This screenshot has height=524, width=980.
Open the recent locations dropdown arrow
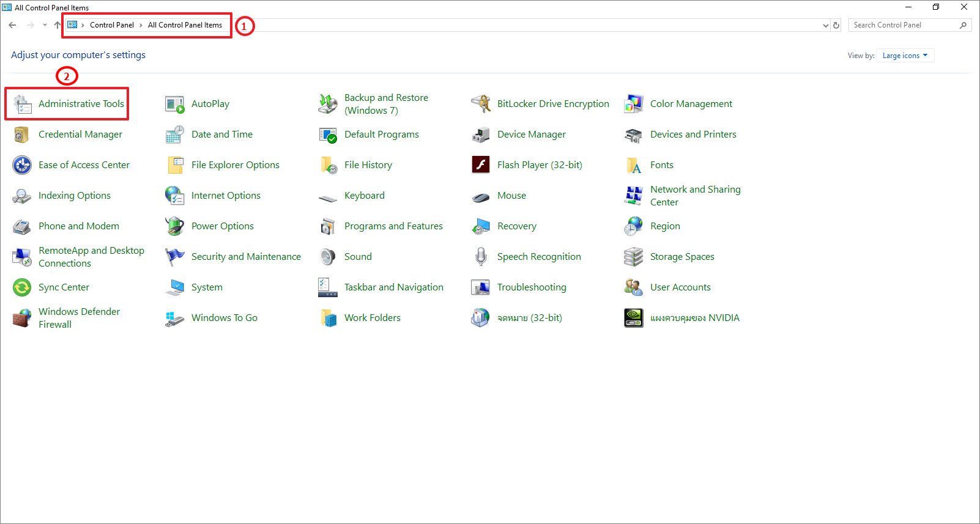point(45,25)
